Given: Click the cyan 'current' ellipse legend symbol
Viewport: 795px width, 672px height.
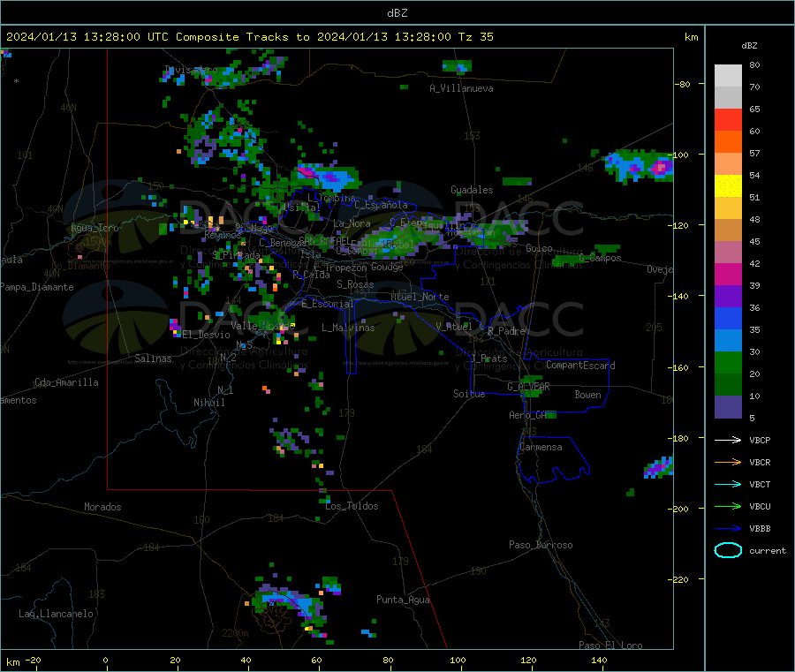Looking at the screenshot, I should (728, 550).
